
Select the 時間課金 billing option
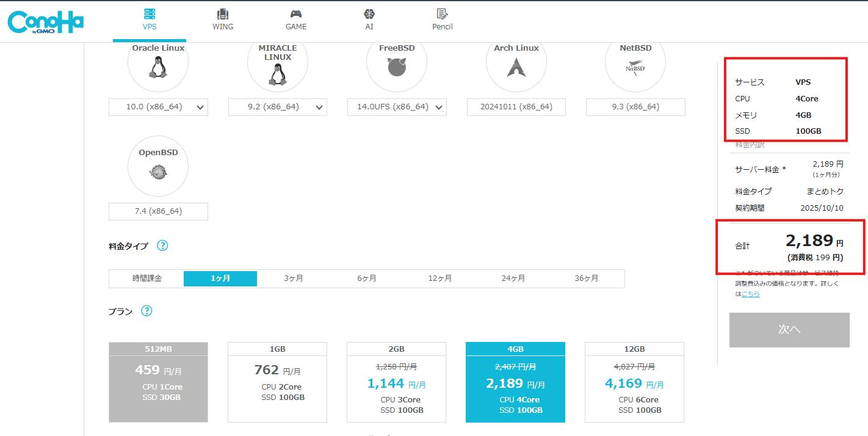[x=146, y=278]
